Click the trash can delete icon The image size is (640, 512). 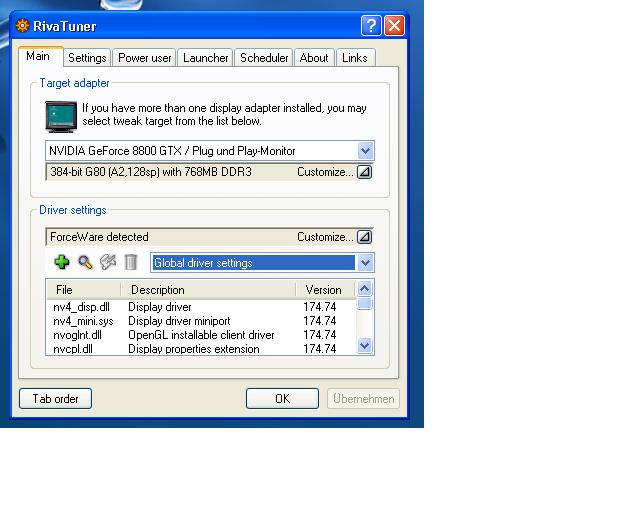[x=131, y=262]
